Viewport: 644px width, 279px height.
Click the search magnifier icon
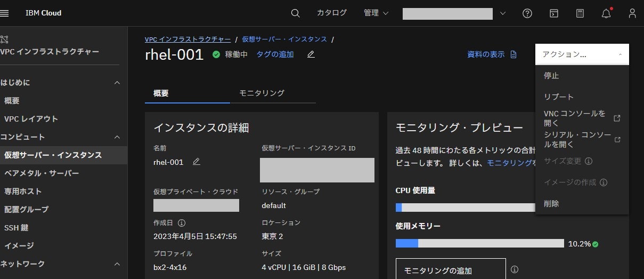(x=296, y=13)
